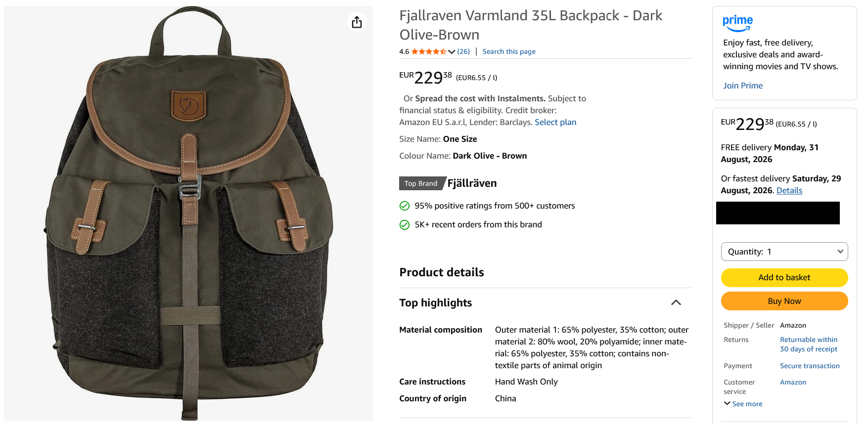Collapse the Top highlights section
Screen dimensions: 868x425
coord(676,302)
